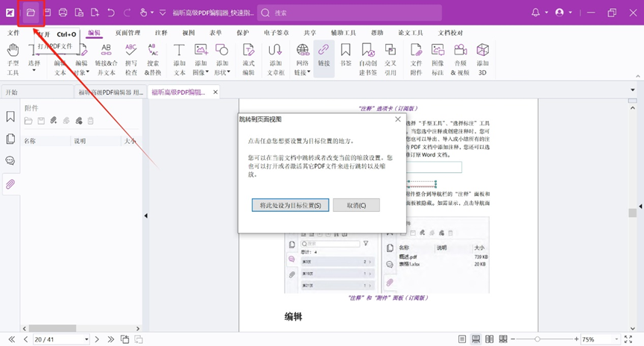Select Add Article Box (添加文章框)
Image resolution: width=644 pixels, height=346 pixels.
tap(275, 60)
